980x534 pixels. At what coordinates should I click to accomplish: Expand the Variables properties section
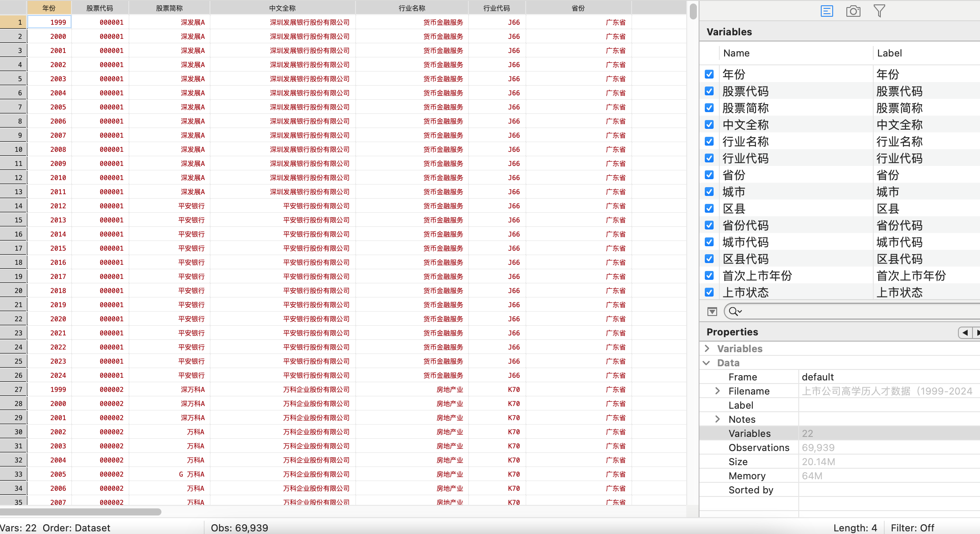[707, 349]
